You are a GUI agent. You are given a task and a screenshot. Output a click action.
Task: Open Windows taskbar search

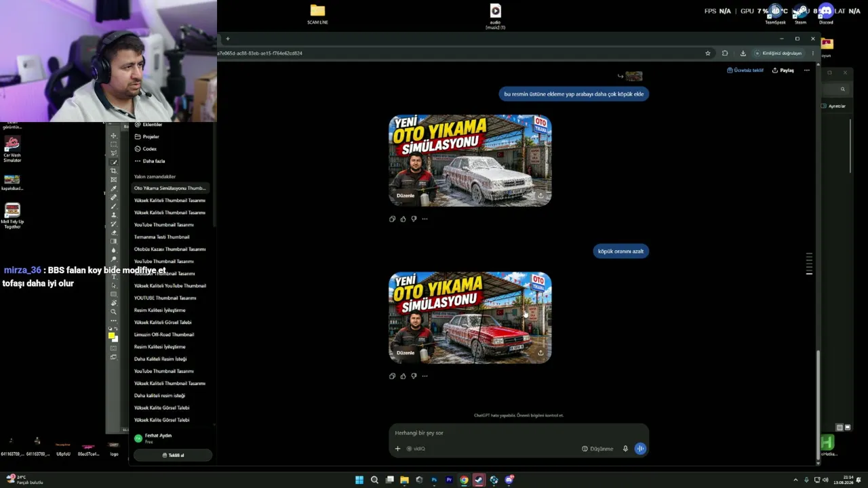tap(374, 480)
